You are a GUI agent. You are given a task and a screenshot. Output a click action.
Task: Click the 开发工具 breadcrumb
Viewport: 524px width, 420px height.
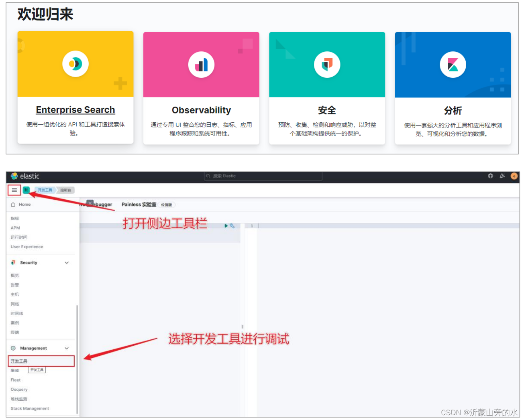(45, 190)
